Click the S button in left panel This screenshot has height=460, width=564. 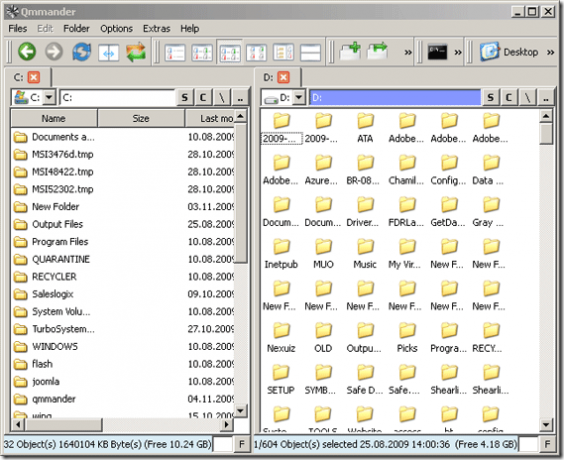coord(185,97)
